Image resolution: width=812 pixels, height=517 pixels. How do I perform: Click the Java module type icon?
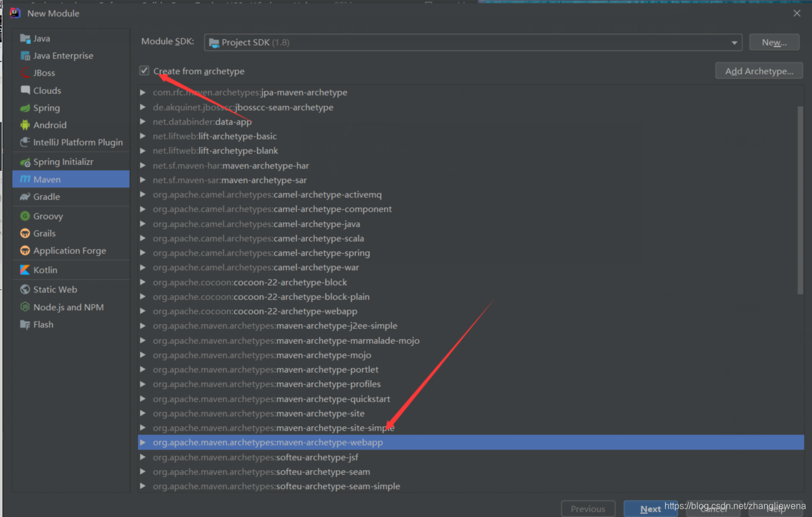tap(25, 39)
